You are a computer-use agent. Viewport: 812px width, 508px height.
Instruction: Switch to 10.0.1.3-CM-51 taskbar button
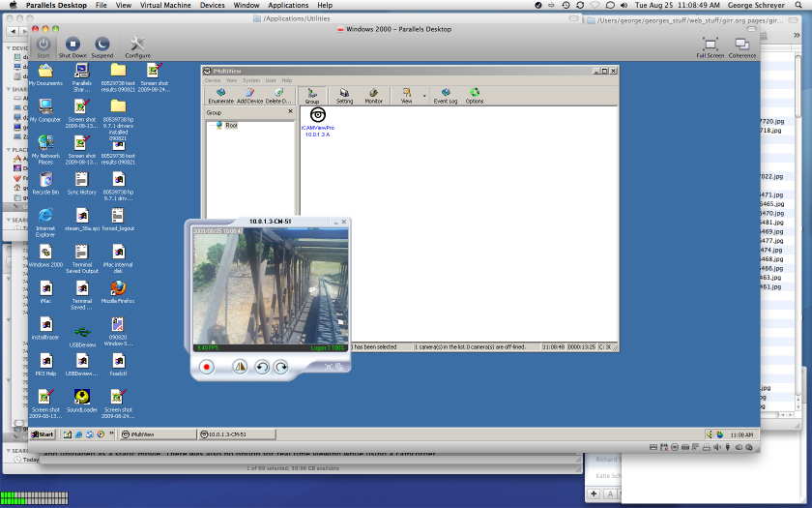[x=237, y=434]
